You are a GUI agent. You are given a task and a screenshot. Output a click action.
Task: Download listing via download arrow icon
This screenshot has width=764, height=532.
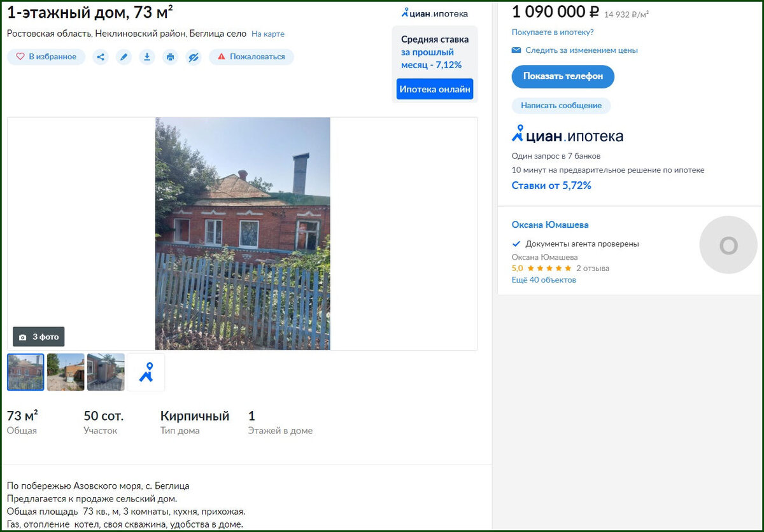click(x=147, y=57)
